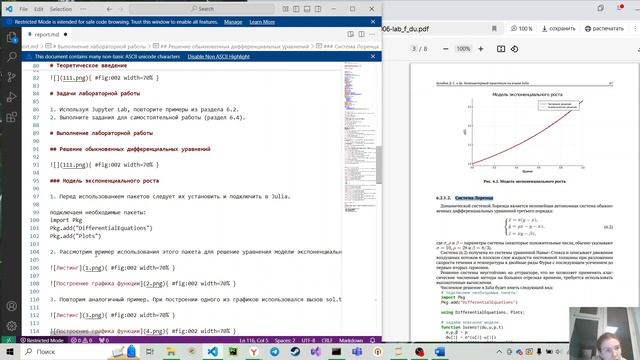
Task: Toggle the secondary side bar layout button
Action: [318, 9]
